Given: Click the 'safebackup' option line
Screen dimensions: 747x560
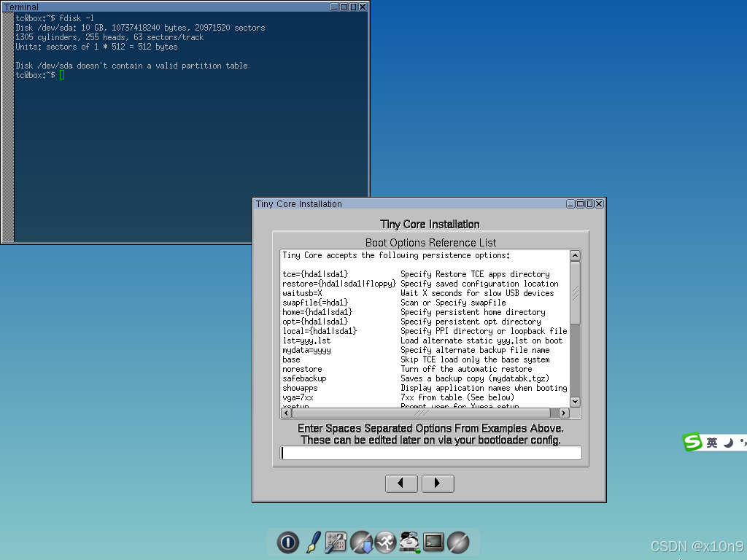Looking at the screenshot, I should click(304, 379).
